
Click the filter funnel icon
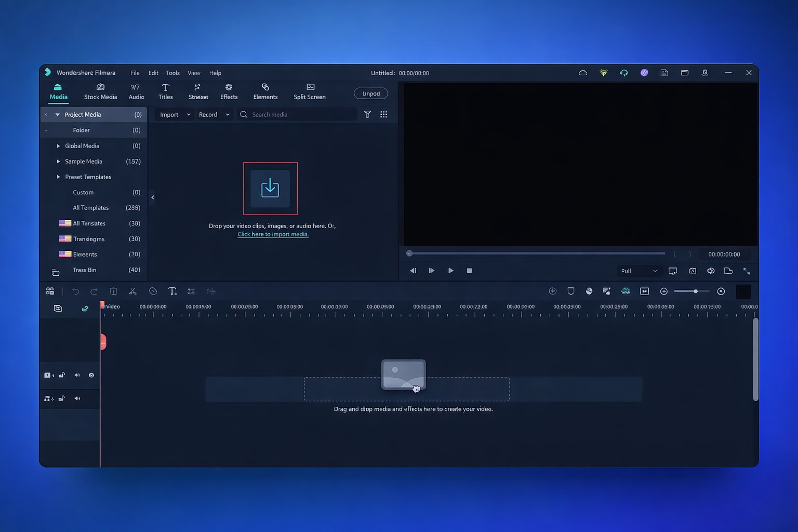[367, 114]
